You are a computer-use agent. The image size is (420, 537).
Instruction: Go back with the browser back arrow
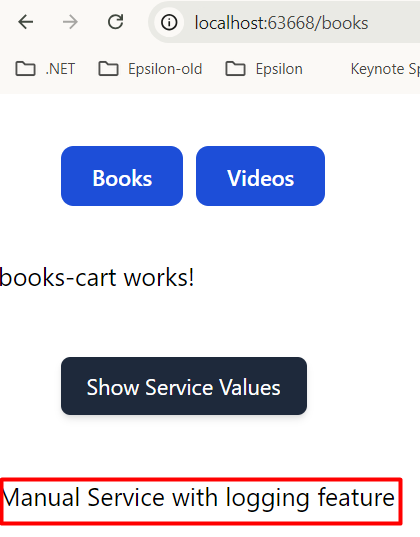(26, 23)
